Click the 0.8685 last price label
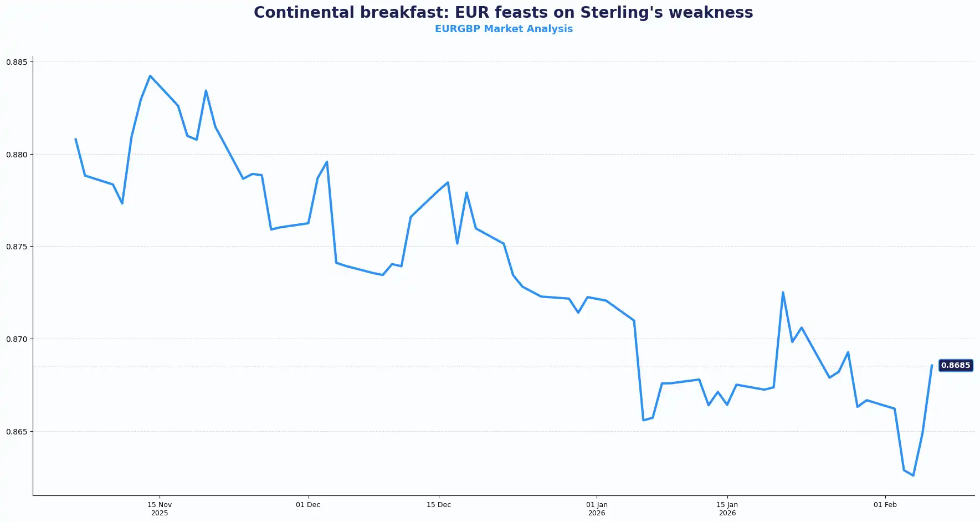 pos(956,366)
